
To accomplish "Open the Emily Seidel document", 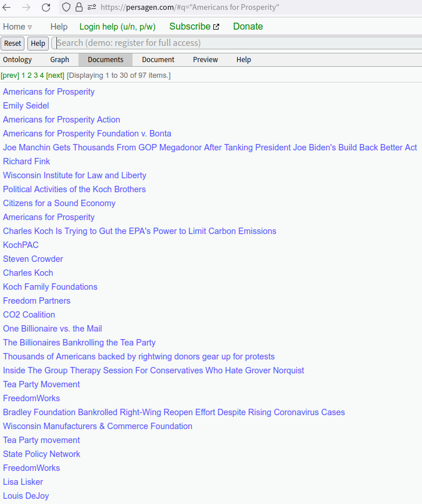I will 26,106.
